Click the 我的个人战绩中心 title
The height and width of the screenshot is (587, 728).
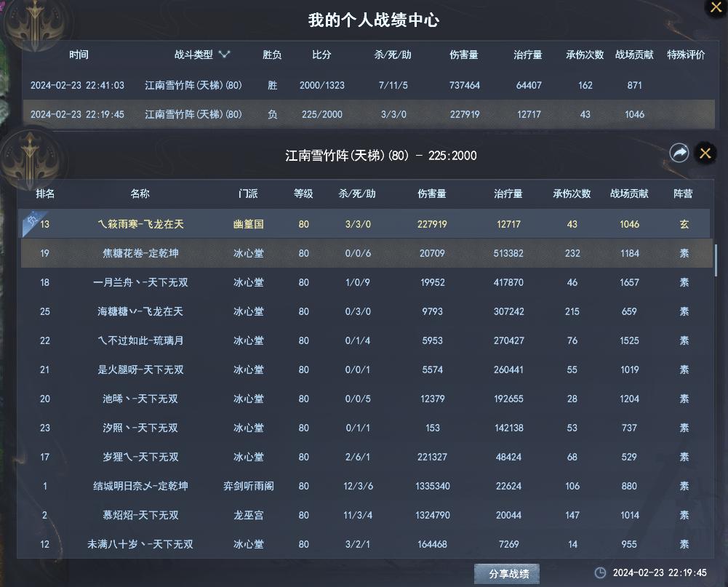coord(374,20)
